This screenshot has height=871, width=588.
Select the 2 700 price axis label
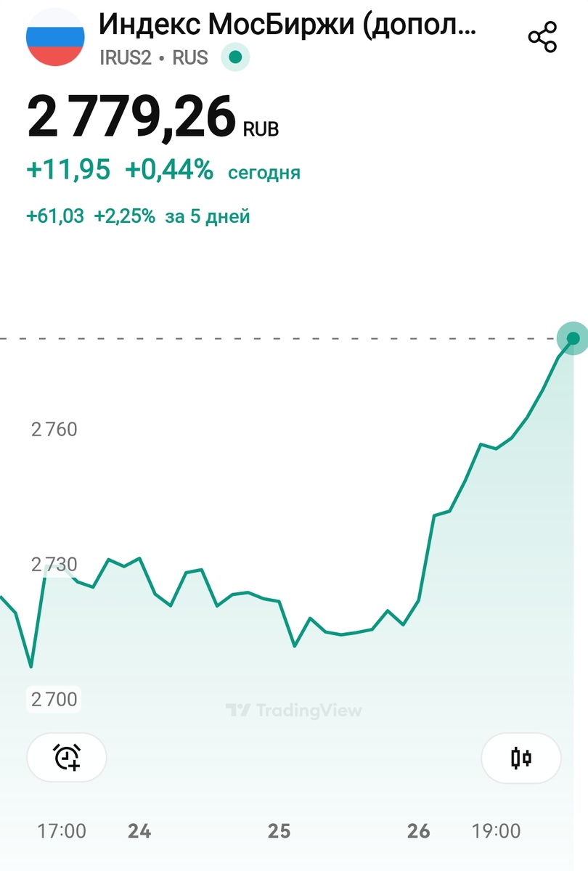[54, 699]
